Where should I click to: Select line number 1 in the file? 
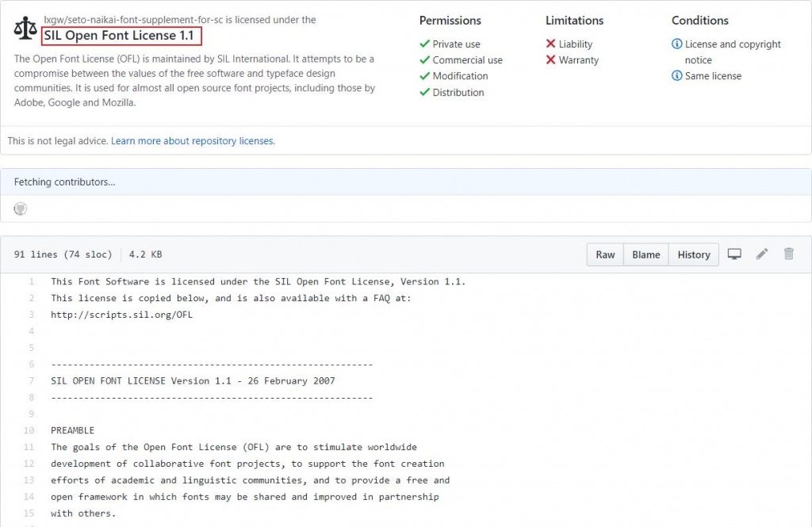pos(31,282)
